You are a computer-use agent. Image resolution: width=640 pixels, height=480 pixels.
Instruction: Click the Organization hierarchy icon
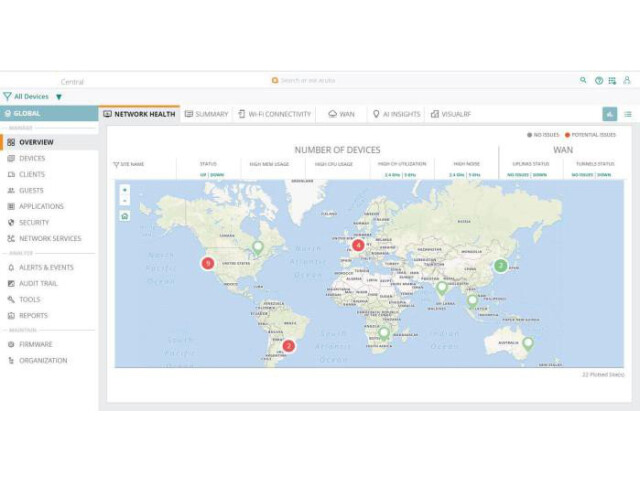coord(11,360)
